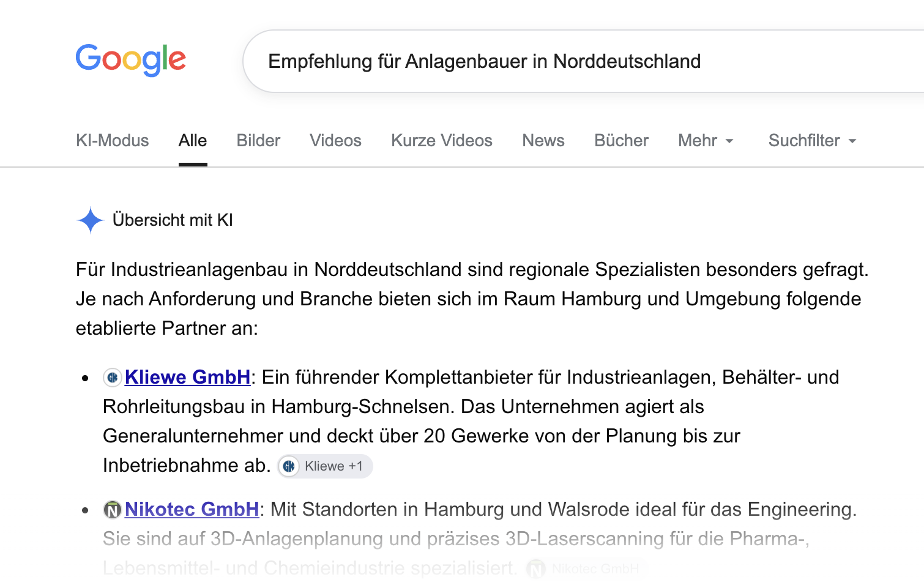
Task: Switch to Kurze Videos tab
Action: 442,141
